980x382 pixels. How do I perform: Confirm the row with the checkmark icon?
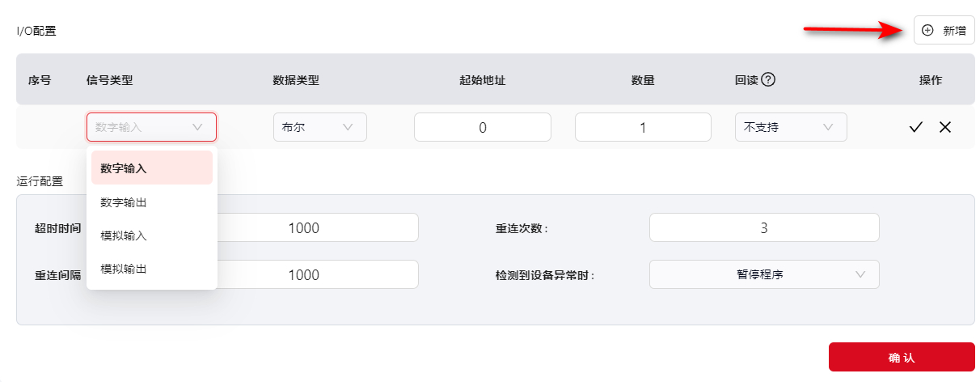[916, 127]
